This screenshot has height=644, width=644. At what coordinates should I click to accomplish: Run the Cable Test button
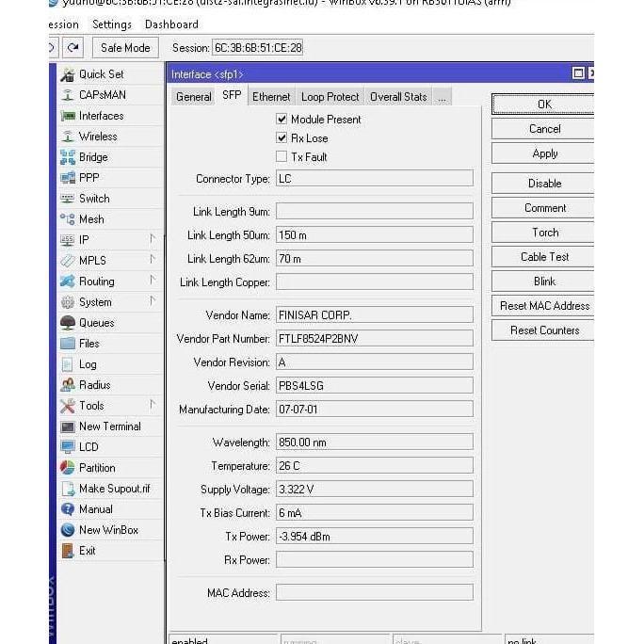point(544,257)
